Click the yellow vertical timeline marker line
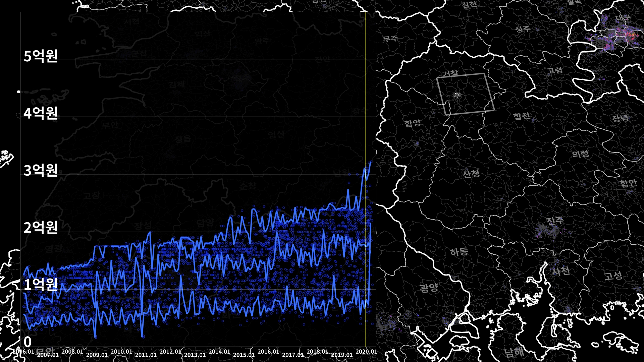This screenshot has height=362, width=644. coord(365,101)
